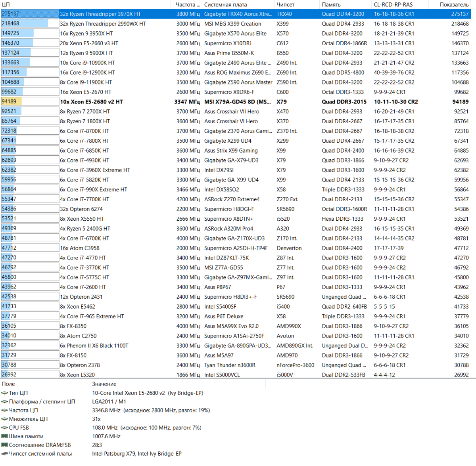This screenshot has width=476, height=466.
Task: Click the Asus P8P67 motherboard cell
Action: [x=217, y=287]
